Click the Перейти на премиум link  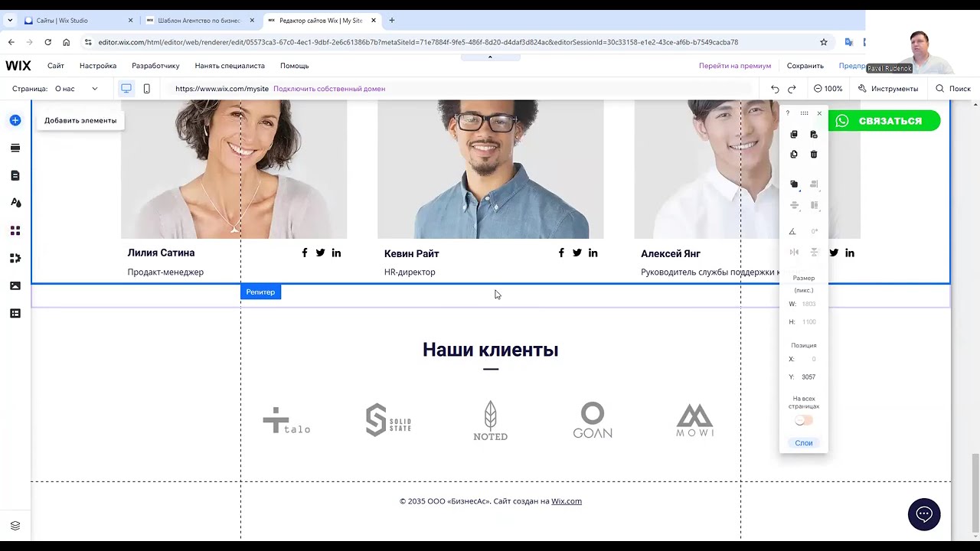(735, 66)
